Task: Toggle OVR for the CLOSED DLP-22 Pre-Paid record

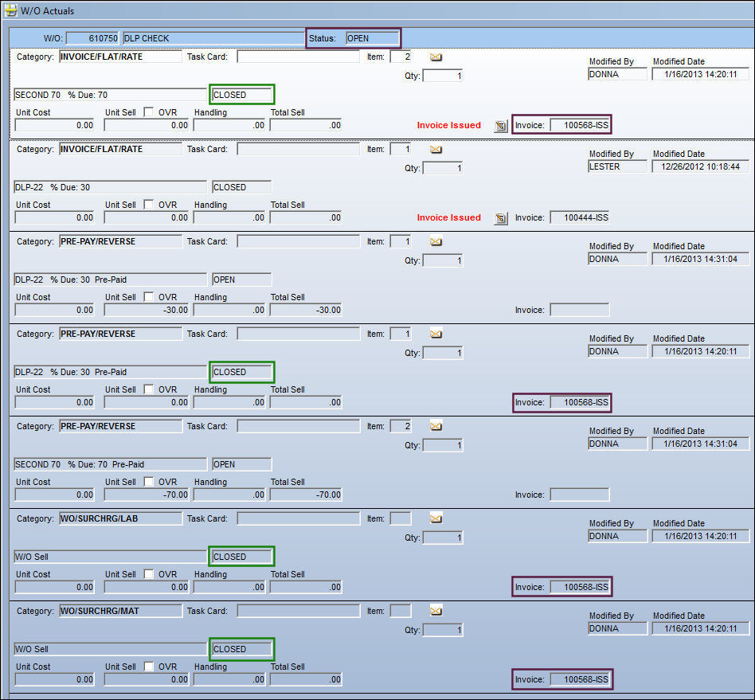Action: tap(149, 389)
